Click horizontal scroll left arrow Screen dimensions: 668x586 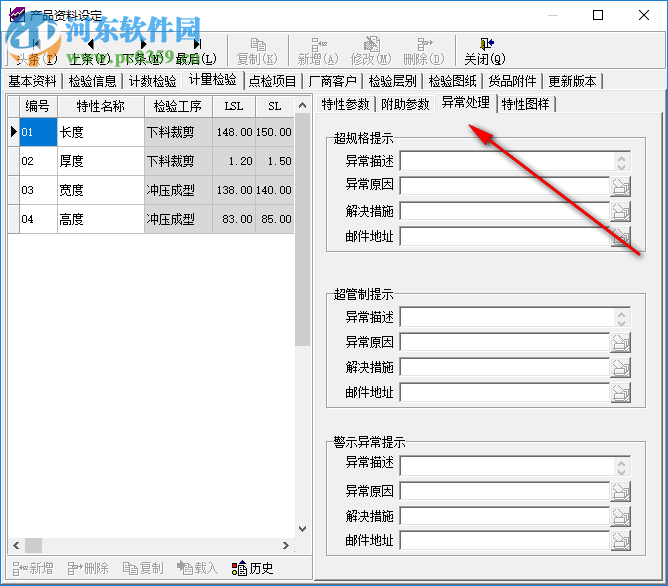click(x=16, y=546)
